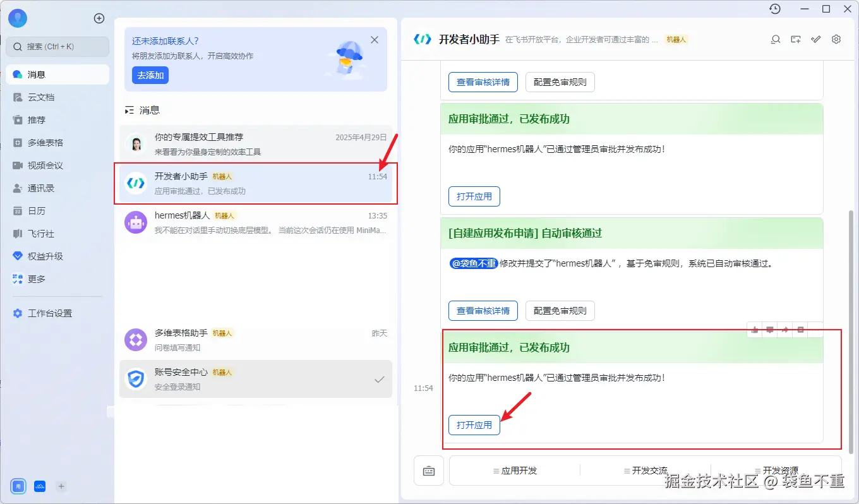Expand the 开发交流 bot menu
The width and height of the screenshot is (859, 504).
tap(645, 471)
